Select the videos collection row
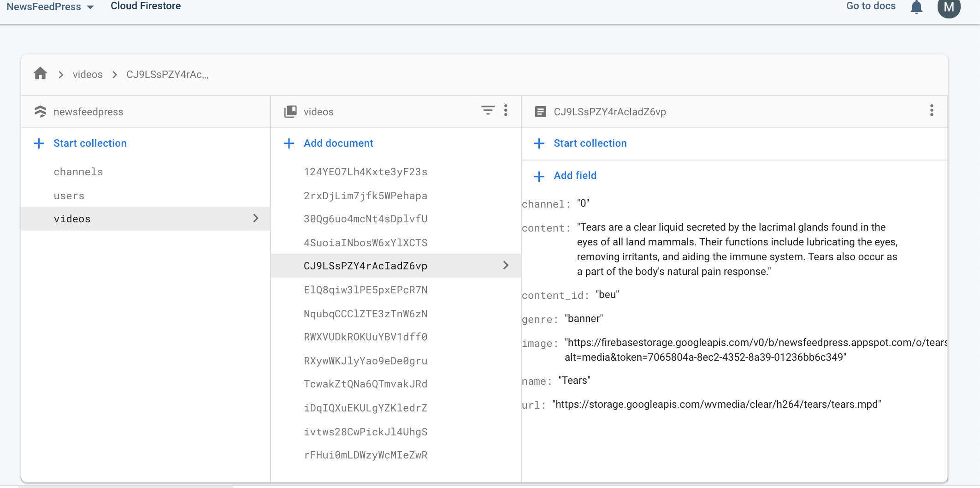Viewport: 980px width, 488px height. (146, 219)
